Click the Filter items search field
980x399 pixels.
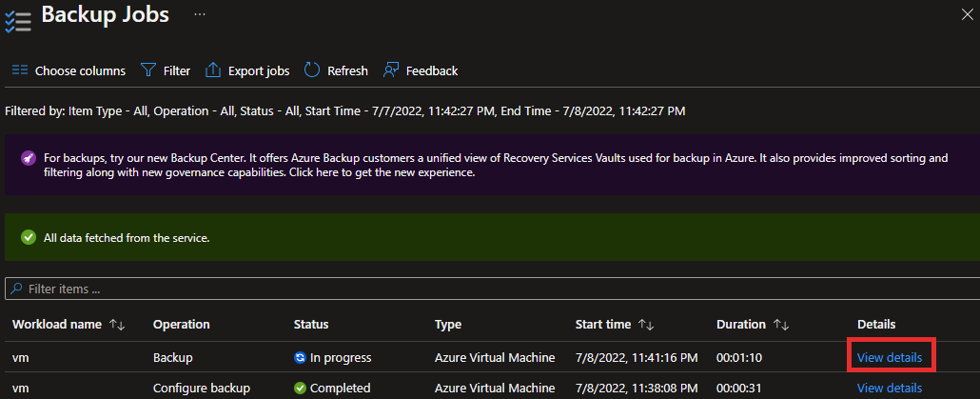(492, 289)
